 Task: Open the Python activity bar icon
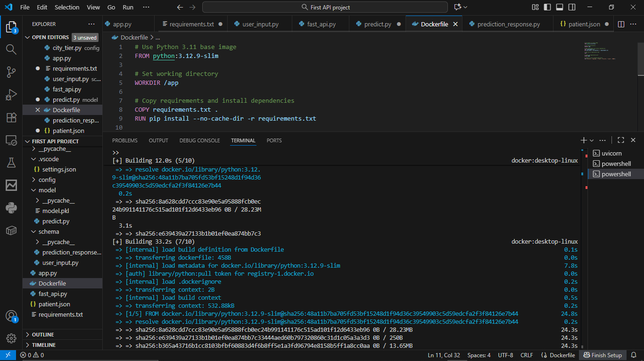(11, 208)
